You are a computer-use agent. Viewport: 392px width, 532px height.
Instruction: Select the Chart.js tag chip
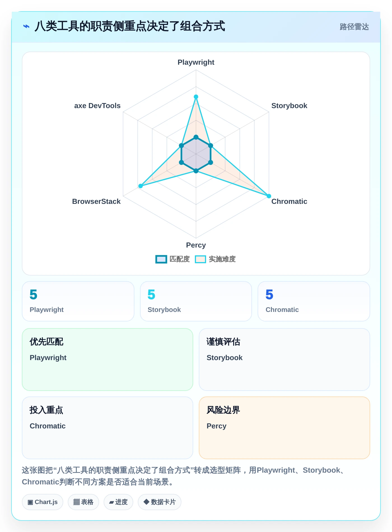click(43, 502)
